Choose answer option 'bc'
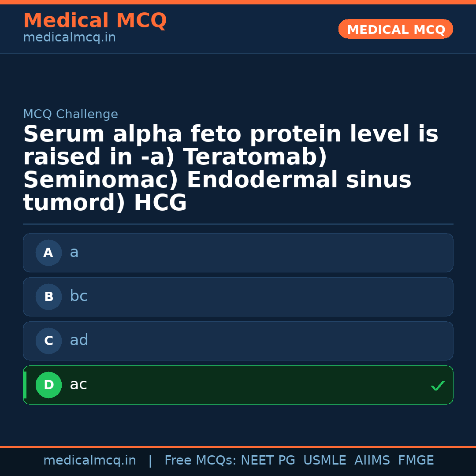 [238, 297]
